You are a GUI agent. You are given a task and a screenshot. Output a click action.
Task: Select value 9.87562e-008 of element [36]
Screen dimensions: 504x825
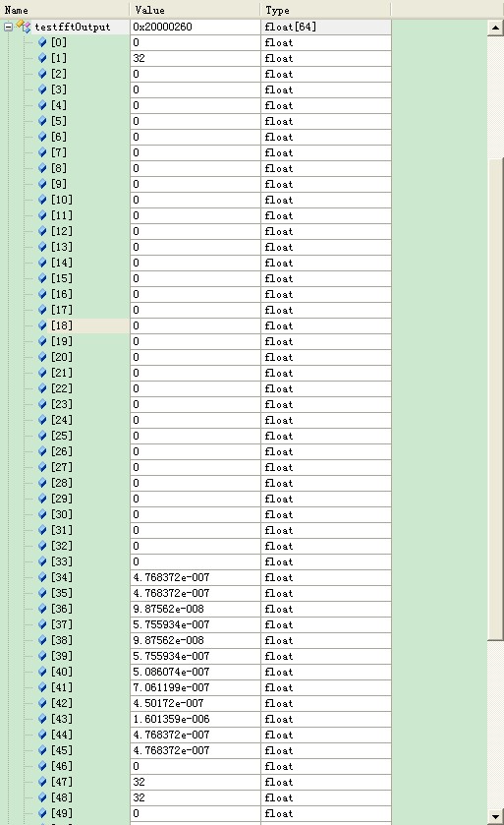169,609
